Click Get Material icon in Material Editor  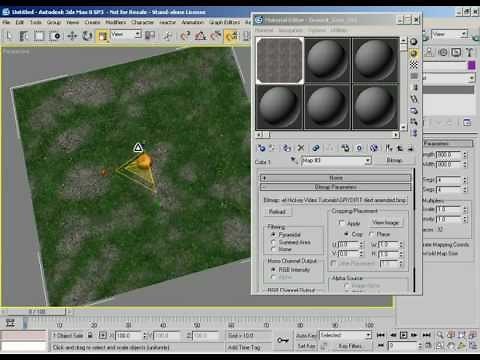[x=262, y=148]
